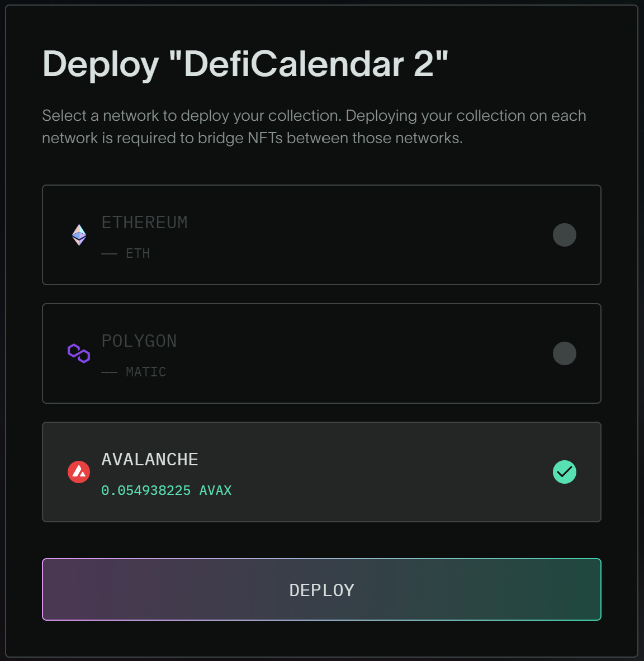Viewport: 644px width, 661px height.
Task: Click the Avalanche red logo icon
Action: pos(79,472)
